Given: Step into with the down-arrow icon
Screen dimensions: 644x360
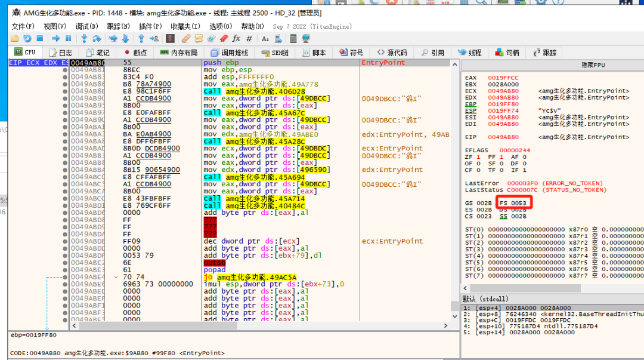Looking at the screenshot, I should (x=84, y=38).
